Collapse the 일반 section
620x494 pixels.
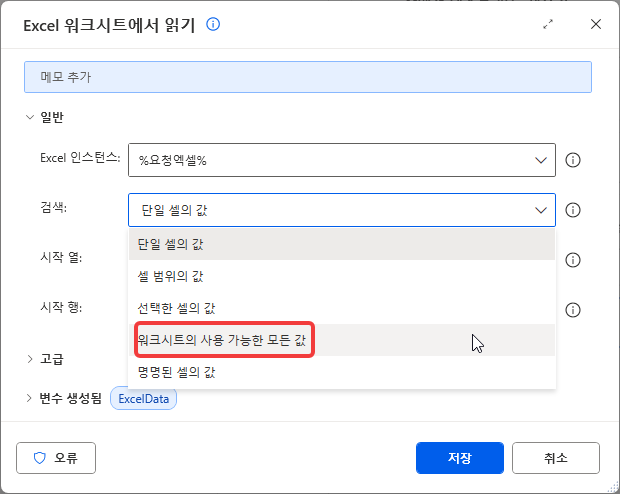[30, 117]
